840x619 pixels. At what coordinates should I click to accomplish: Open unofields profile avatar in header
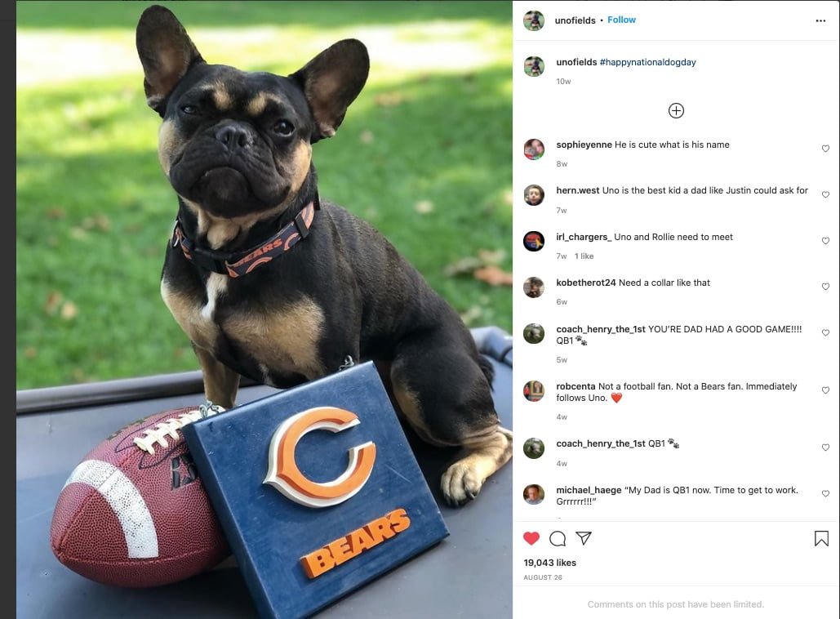tap(534, 20)
